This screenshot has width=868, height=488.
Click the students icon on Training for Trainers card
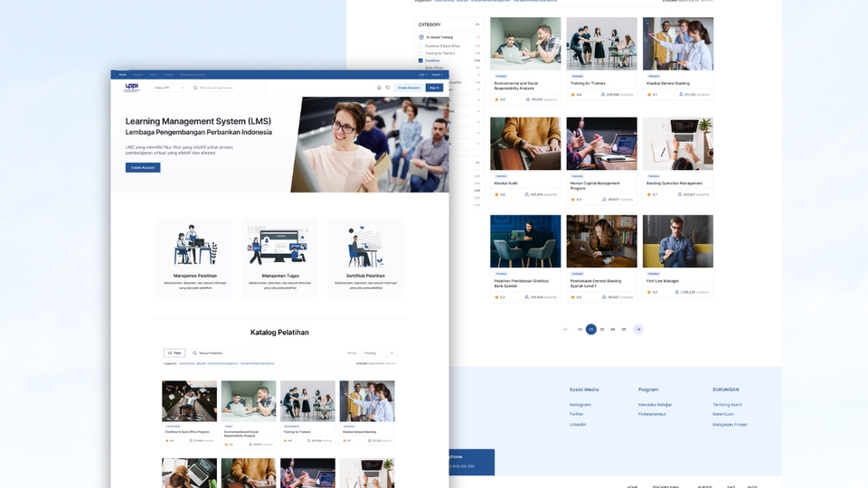click(x=603, y=95)
